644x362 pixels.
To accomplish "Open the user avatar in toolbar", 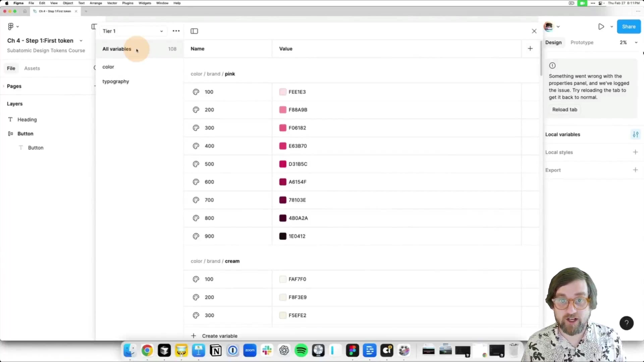I will pyautogui.click(x=549, y=26).
